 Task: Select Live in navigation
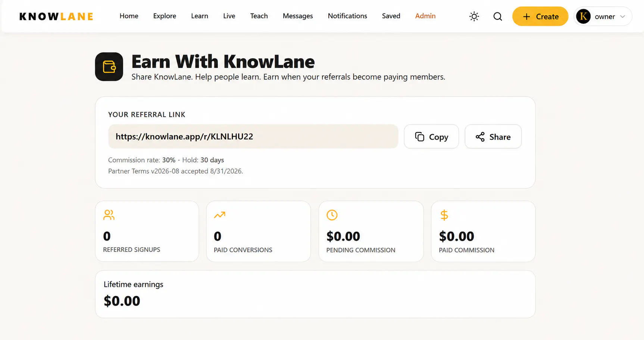(x=229, y=16)
